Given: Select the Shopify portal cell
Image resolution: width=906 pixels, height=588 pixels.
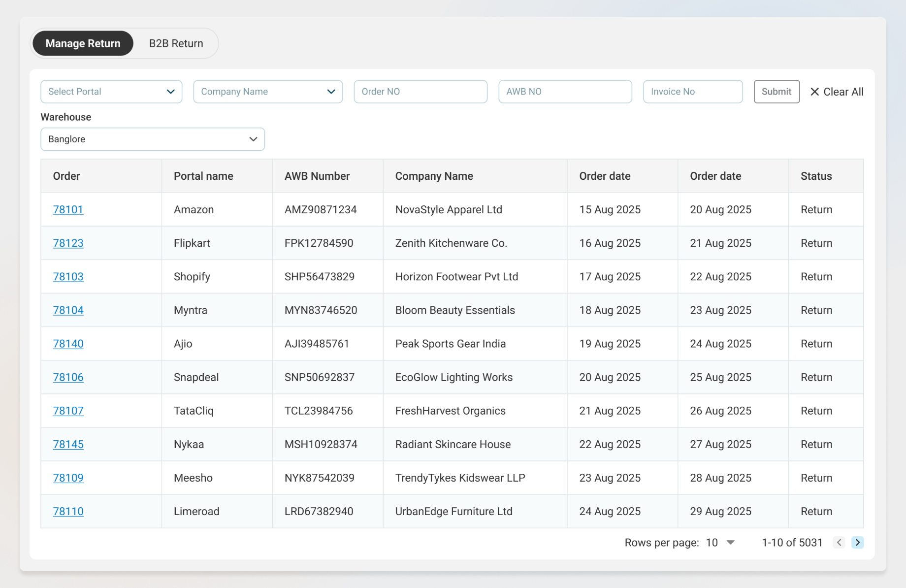Looking at the screenshot, I should click(x=217, y=277).
